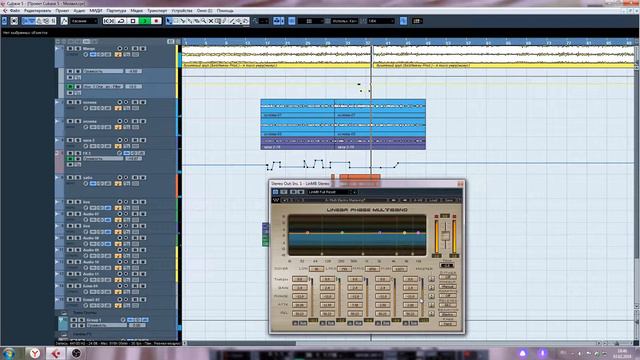
Task: Expand the track 2 automation arrow
Action: 57,102
